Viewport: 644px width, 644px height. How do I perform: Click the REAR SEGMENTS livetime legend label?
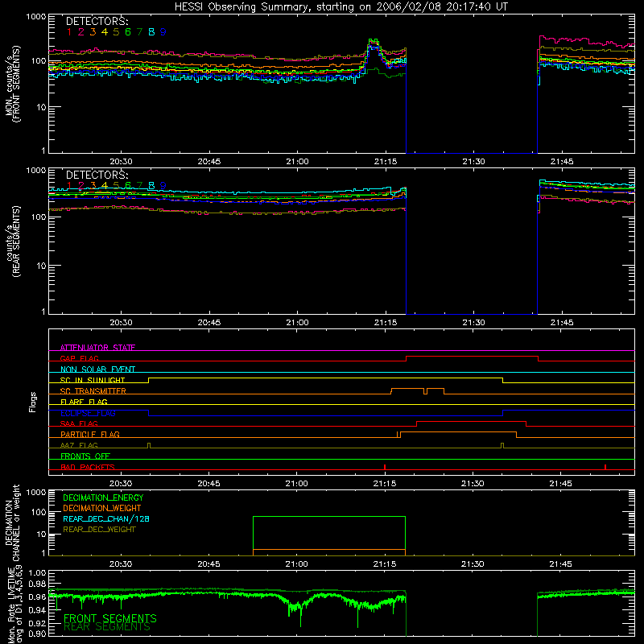click(107, 627)
